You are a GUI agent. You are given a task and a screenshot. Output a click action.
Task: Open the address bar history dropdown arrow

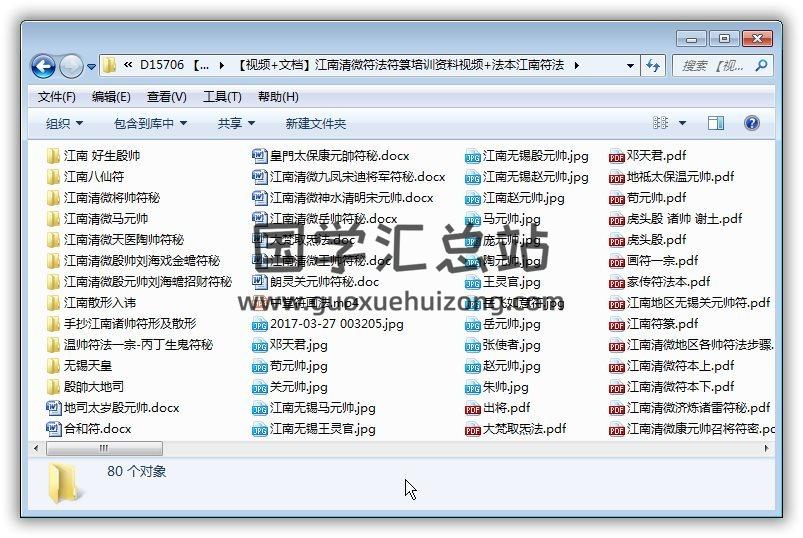(630, 66)
